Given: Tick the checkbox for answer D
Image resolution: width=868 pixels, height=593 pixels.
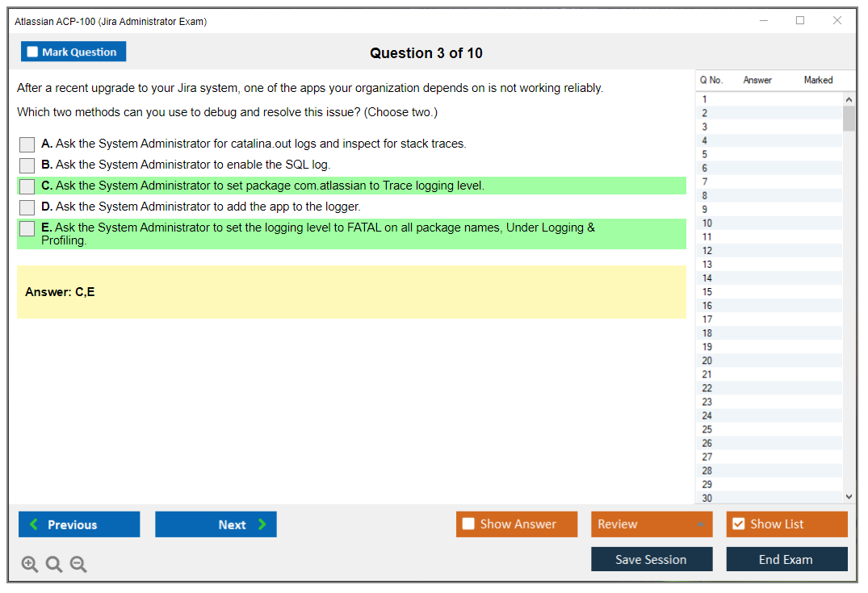Looking at the screenshot, I should (x=27, y=207).
